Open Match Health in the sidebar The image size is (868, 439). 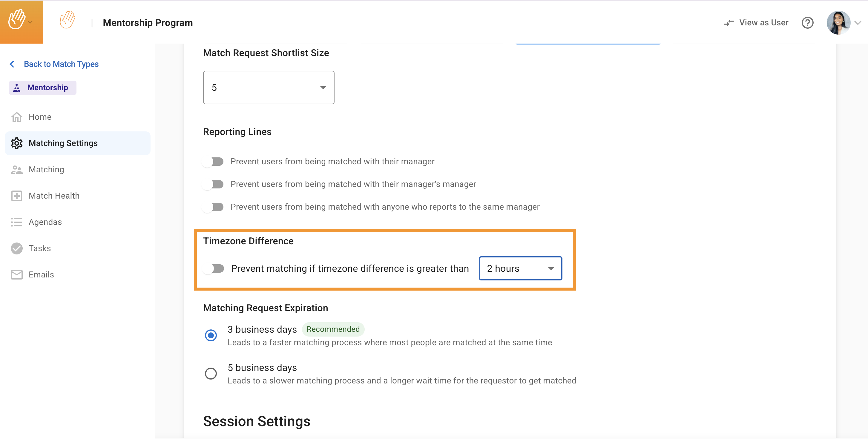(x=54, y=196)
